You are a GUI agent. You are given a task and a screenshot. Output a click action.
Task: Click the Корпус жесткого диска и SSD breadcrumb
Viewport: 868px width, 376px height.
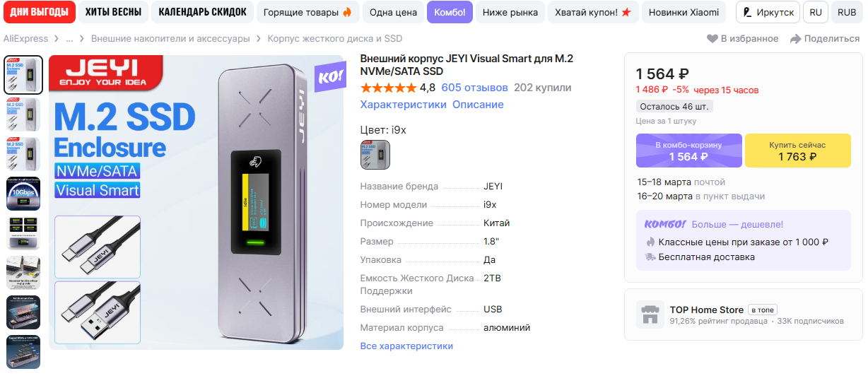335,39
